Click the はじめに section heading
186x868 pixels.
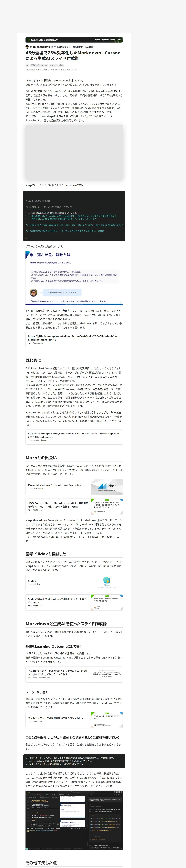33,360
